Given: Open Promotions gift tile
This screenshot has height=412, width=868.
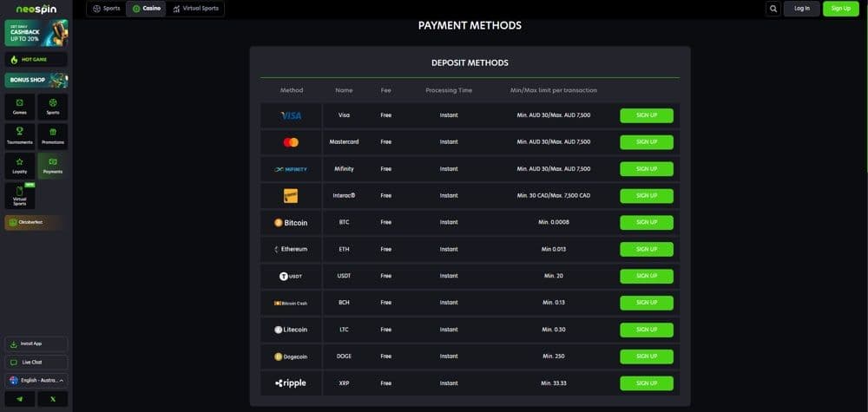Looking at the screenshot, I should (x=53, y=136).
